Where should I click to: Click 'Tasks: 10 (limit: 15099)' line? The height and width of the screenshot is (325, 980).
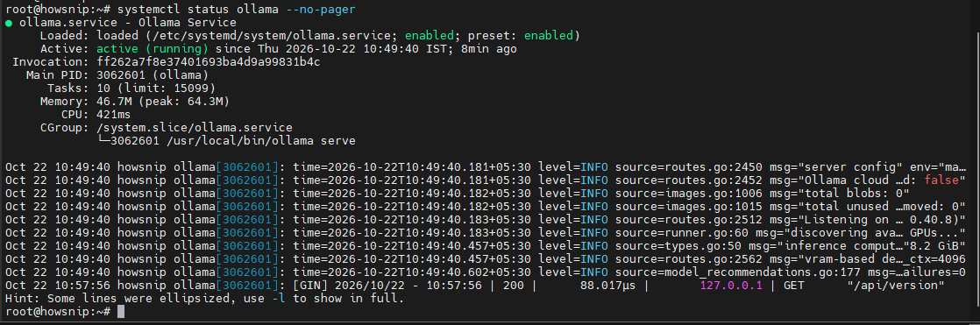tap(131, 88)
